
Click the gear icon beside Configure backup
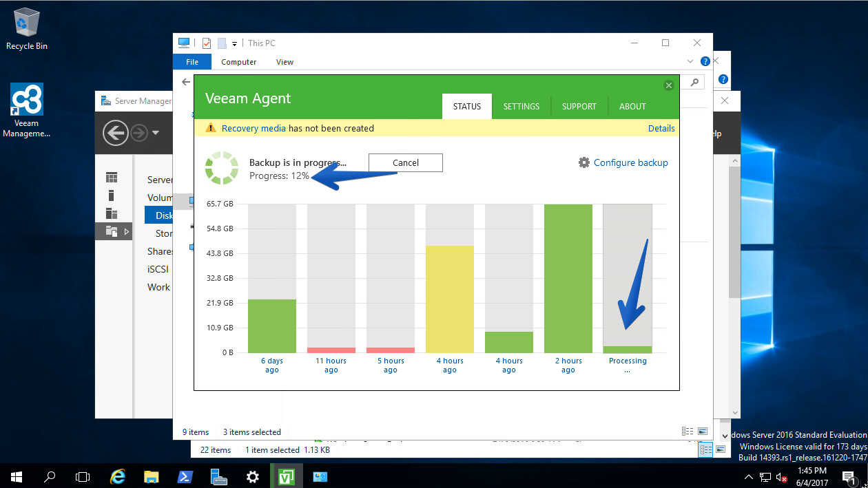[x=584, y=162]
